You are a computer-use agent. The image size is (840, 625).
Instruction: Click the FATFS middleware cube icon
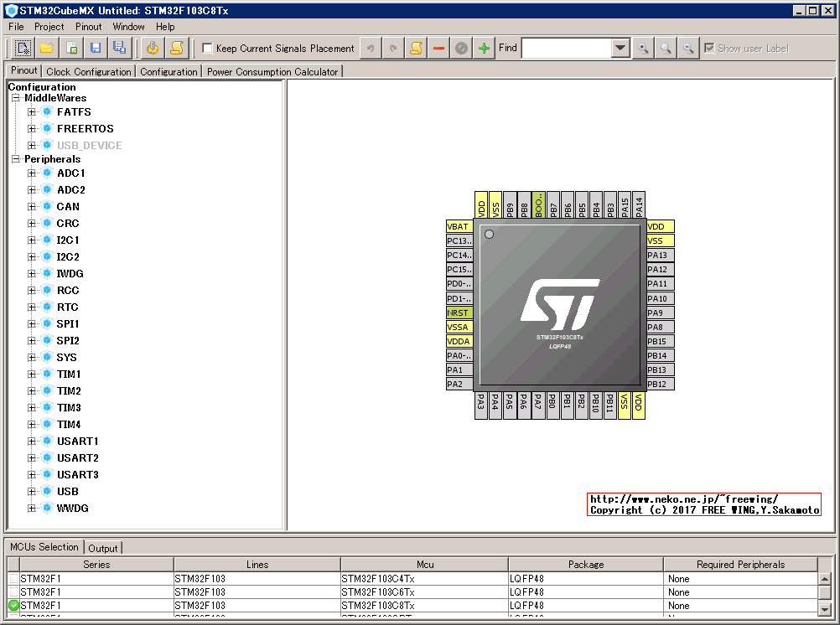[x=47, y=111]
